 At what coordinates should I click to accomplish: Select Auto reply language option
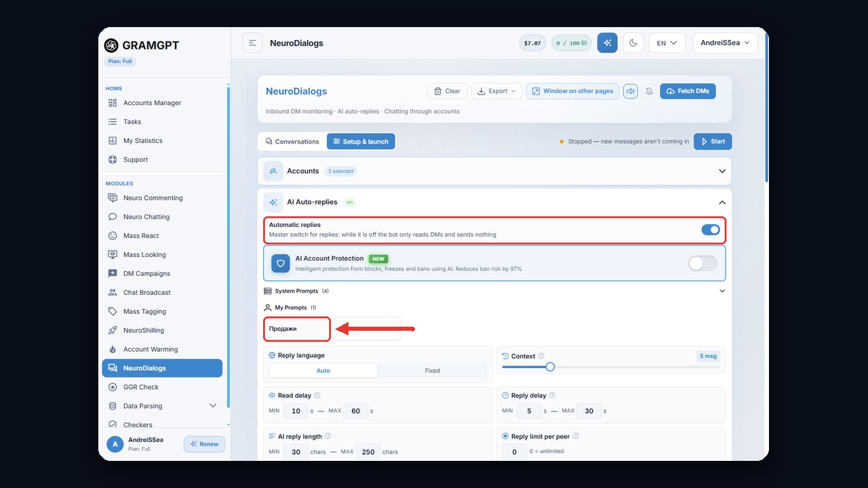tap(323, 371)
